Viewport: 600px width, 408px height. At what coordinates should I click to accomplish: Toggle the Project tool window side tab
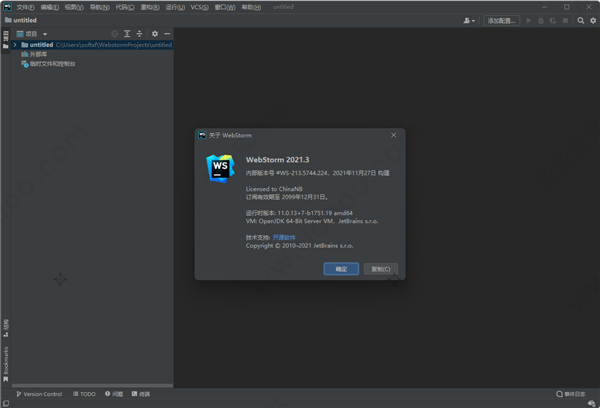6,40
